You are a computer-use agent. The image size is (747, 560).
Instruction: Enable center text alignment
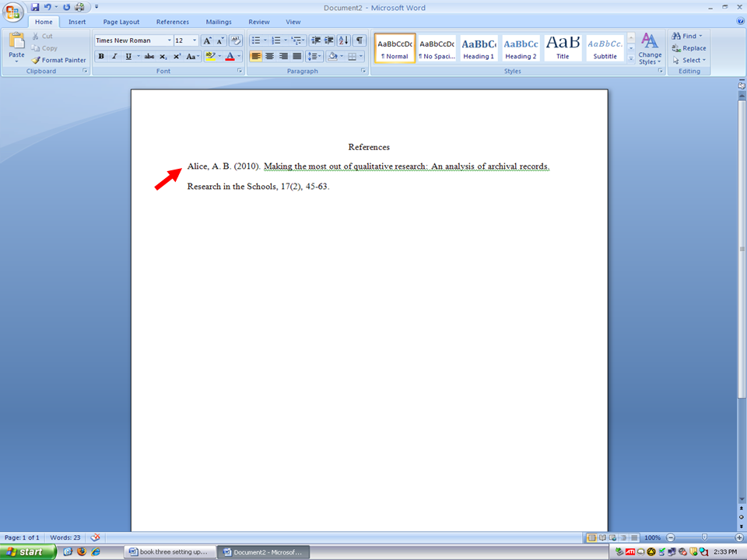(269, 57)
